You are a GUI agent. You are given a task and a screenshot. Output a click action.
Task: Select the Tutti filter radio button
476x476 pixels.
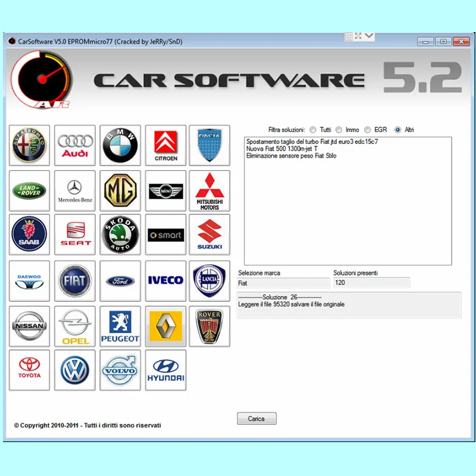313,130
